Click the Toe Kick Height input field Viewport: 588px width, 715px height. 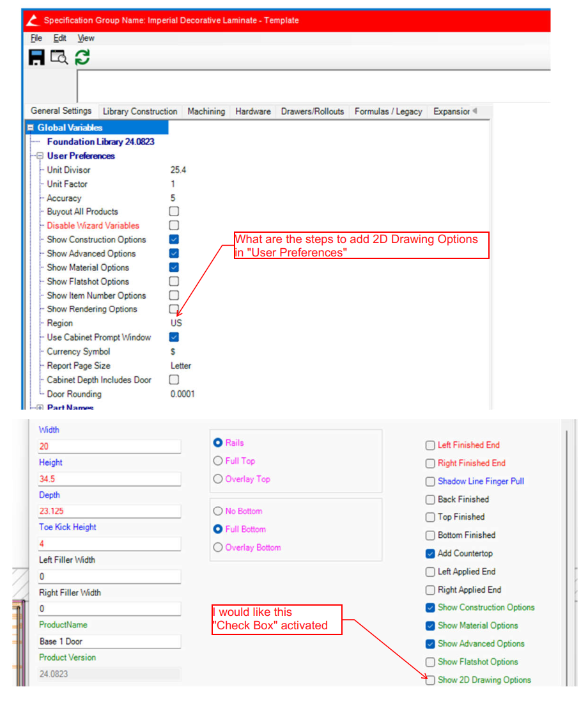pyautogui.click(x=109, y=544)
